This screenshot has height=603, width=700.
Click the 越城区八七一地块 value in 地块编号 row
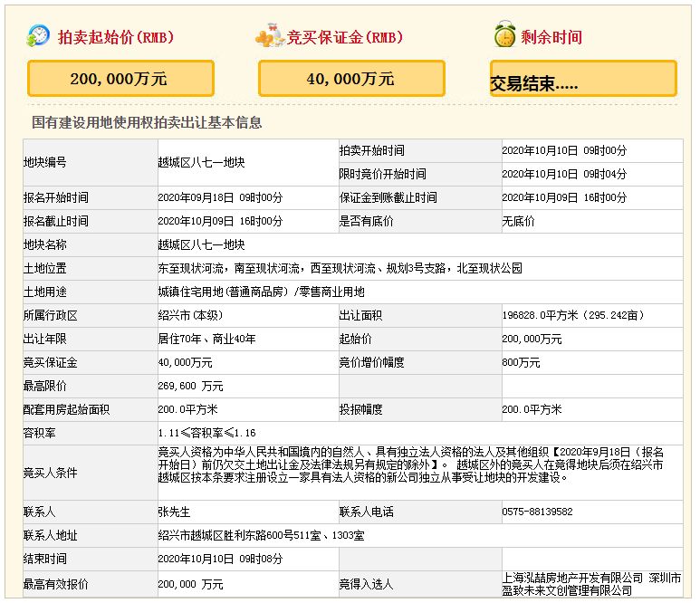[x=201, y=162]
